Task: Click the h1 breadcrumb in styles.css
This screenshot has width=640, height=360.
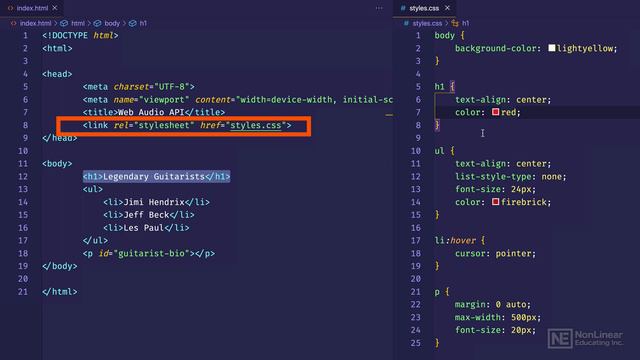Action: pos(466,23)
